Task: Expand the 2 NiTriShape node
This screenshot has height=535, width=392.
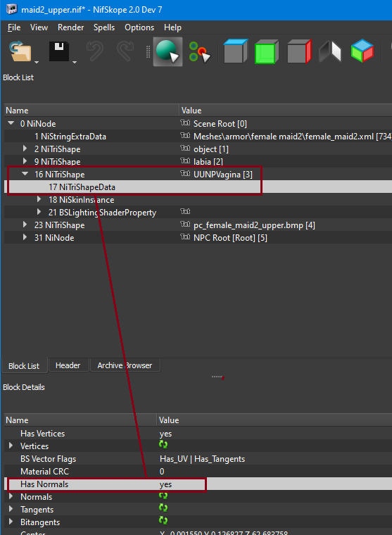Action: 25,149
